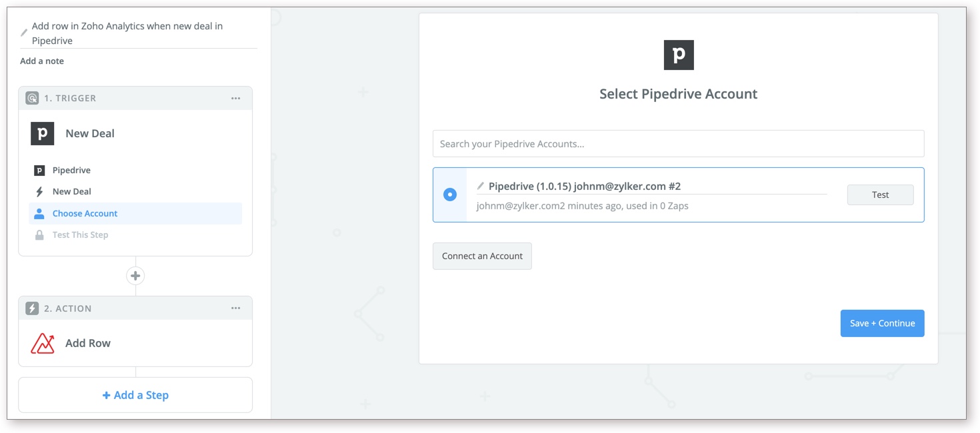Click the lock icon beside Test This Step
The image size is (980, 433).
pyautogui.click(x=39, y=235)
